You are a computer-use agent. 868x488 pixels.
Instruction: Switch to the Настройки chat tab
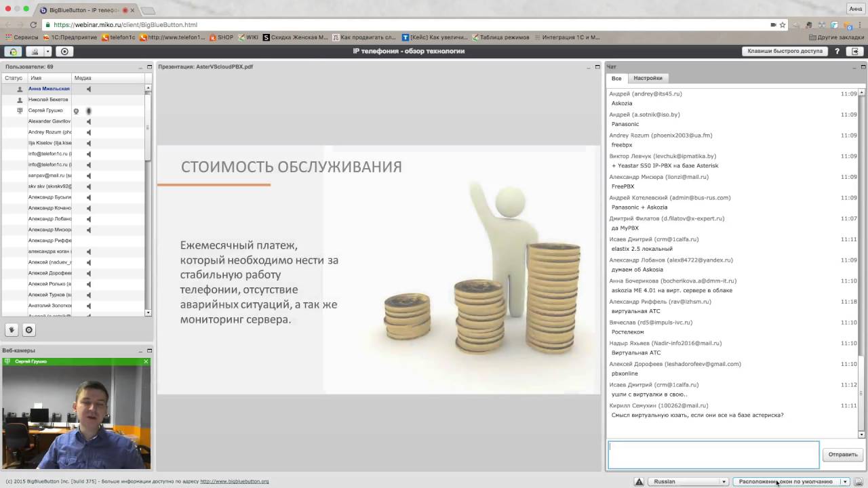(648, 79)
